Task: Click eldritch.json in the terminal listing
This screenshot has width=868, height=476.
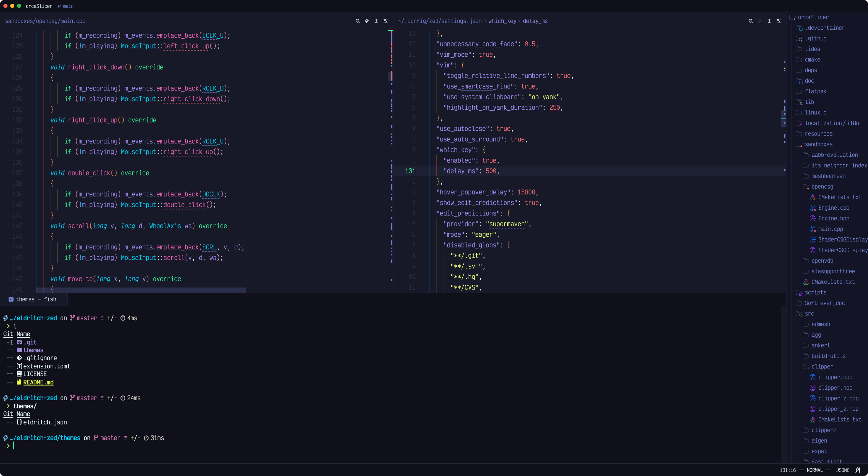Action: (x=45, y=422)
